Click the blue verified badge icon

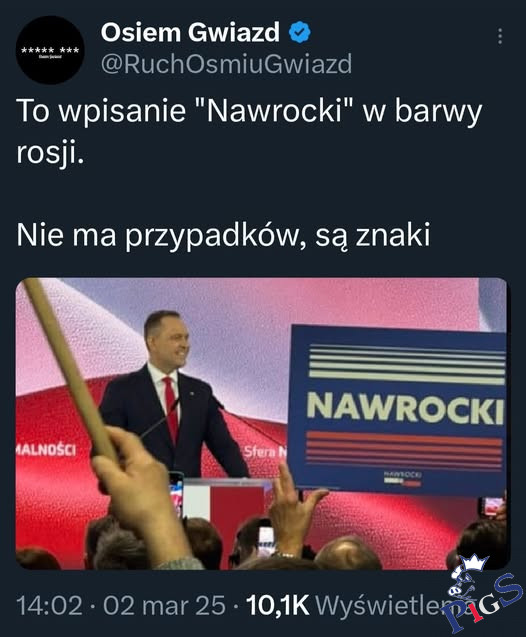click(300, 32)
